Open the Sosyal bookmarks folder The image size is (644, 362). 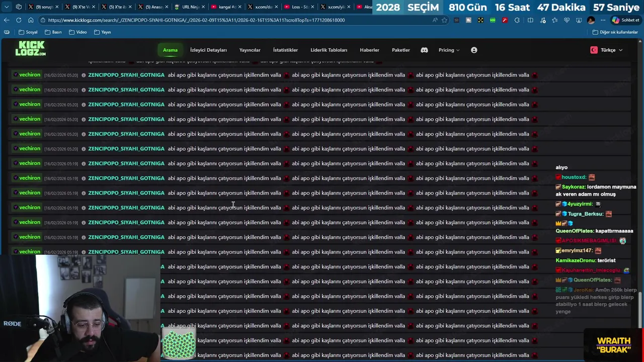28,32
